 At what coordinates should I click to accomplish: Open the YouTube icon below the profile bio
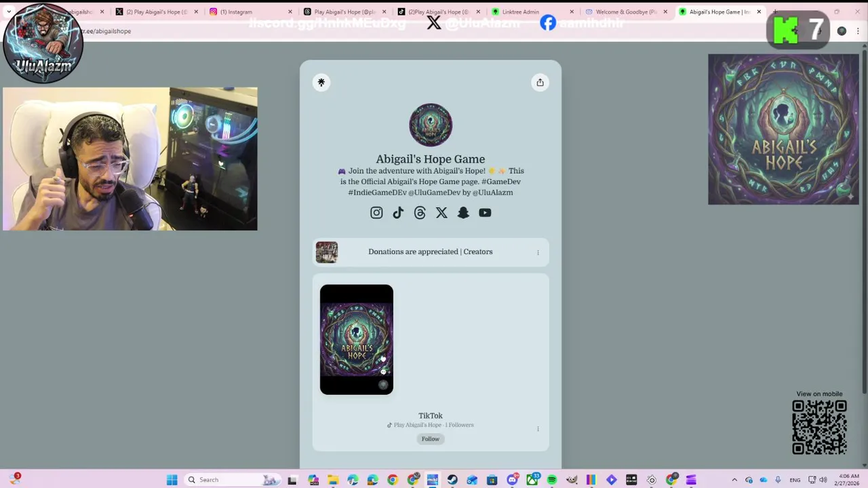click(x=485, y=213)
